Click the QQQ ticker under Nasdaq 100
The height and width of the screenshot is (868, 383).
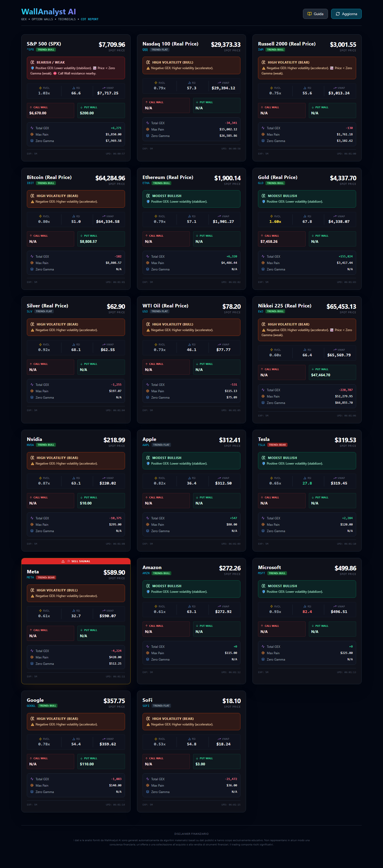(145, 49)
